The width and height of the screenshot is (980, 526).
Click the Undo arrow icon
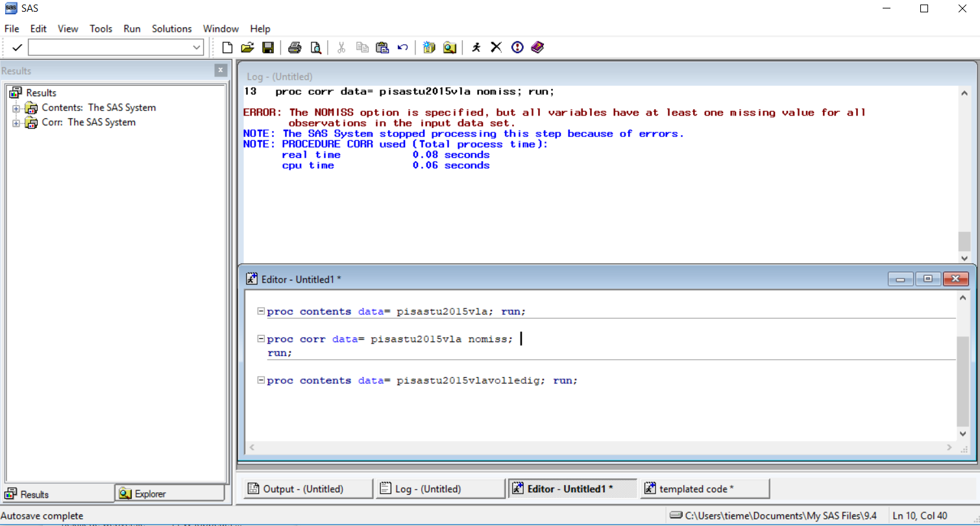point(402,47)
